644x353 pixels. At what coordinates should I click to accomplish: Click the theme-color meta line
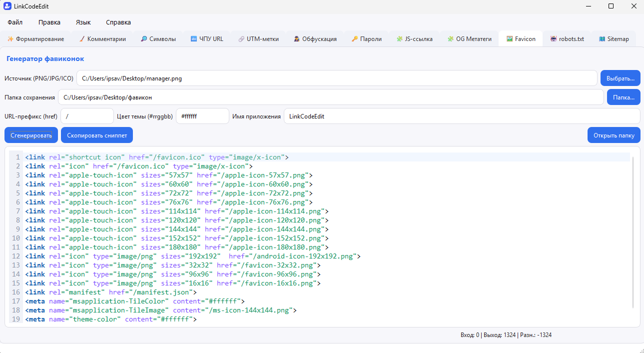coord(111,319)
